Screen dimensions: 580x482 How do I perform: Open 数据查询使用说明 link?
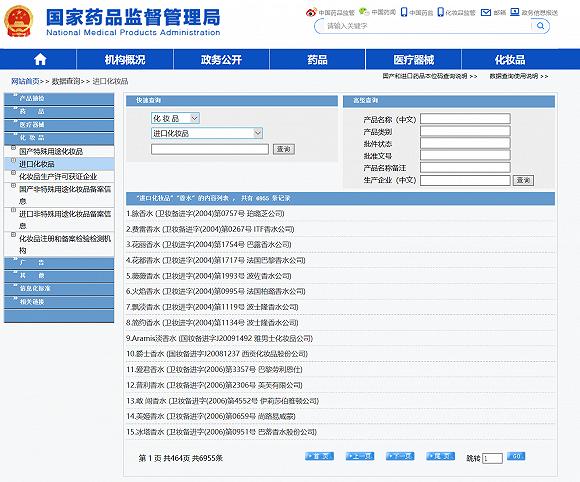click(x=519, y=76)
